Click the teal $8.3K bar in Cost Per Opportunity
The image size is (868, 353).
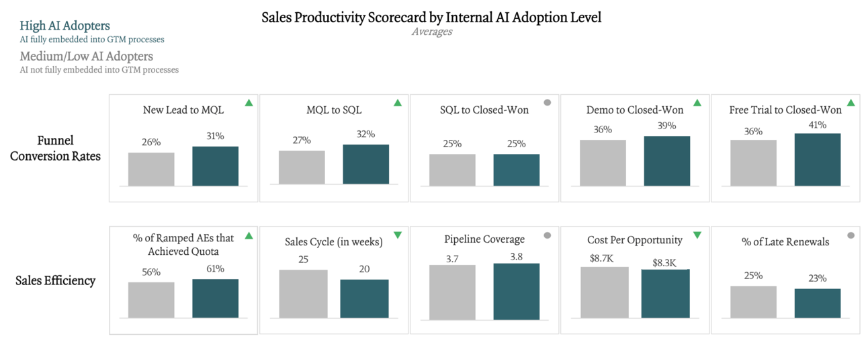(665, 293)
